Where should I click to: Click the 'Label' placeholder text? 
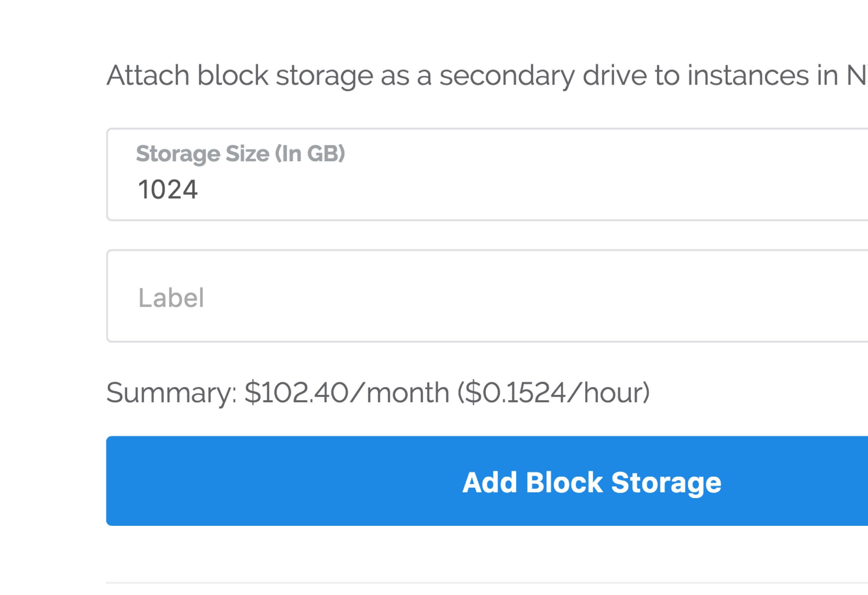(171, 298)
